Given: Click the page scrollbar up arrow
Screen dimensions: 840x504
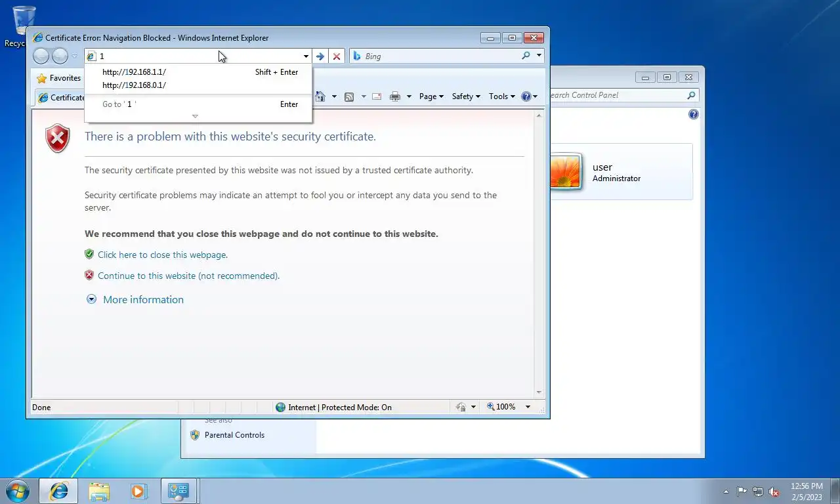Looking at the screenshot, I should click(539, 115).
